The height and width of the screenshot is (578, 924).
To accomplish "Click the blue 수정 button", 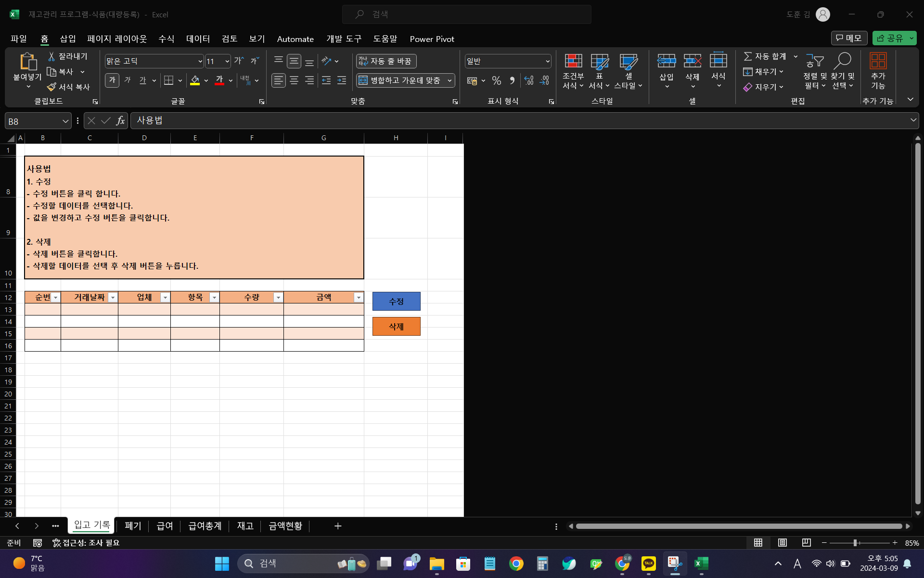I will click(x=396, y=302).
